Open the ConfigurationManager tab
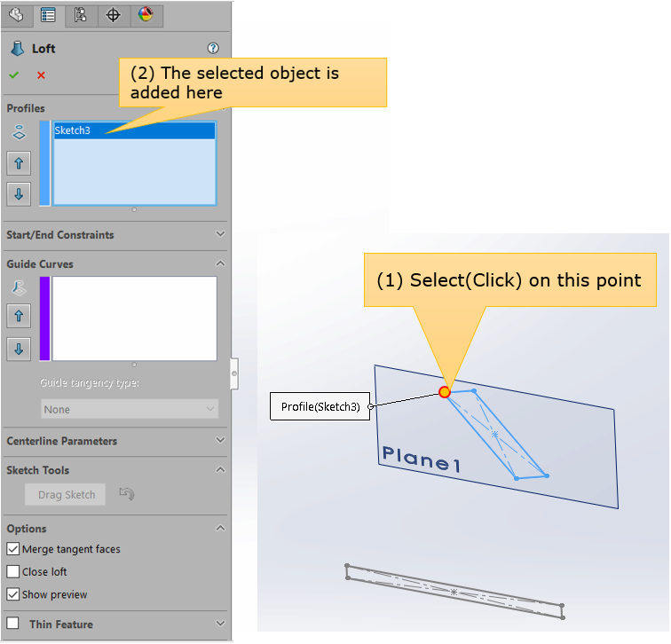The width and height of the screenshot is (671, 644). pyautogui.click(x=81, y=15)
